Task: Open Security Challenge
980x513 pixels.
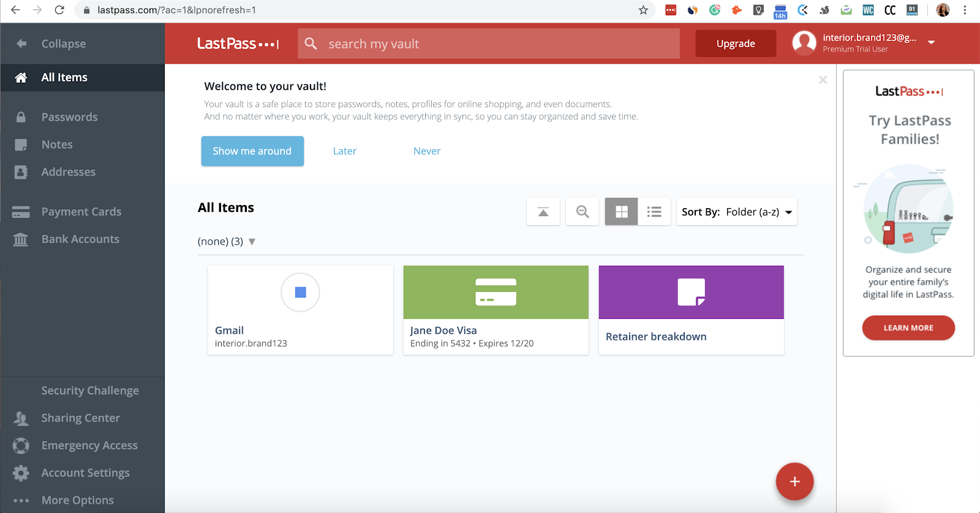Action: (90, 391)
